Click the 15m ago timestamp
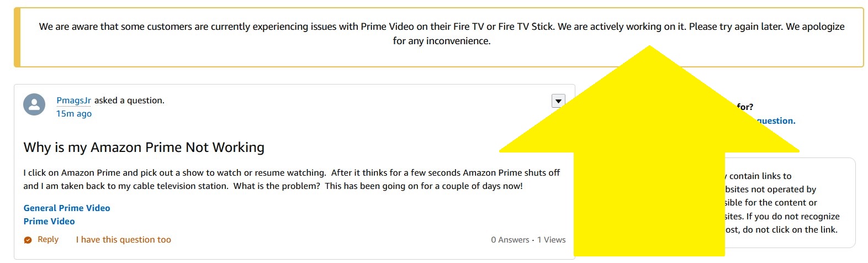The image size is (868, 263). 74,114
